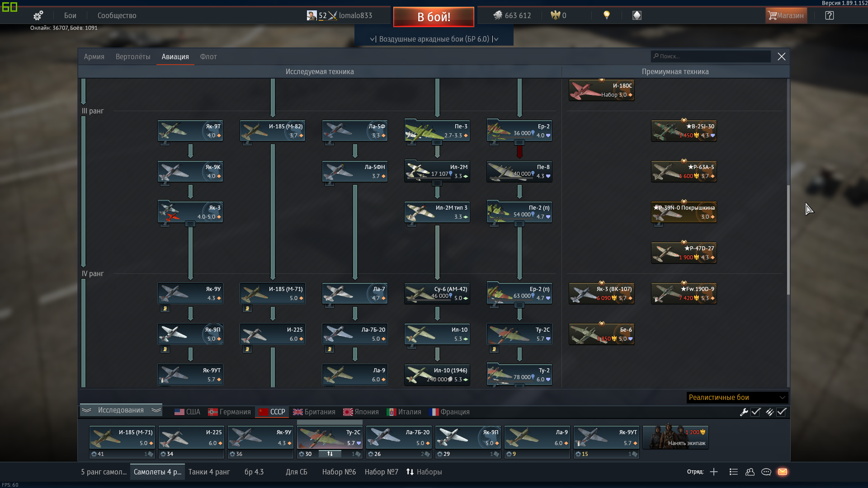Open the Наборы presets button
Image resolution: width=868 pixels, height=488 pixels.
(x=424, y=472)
